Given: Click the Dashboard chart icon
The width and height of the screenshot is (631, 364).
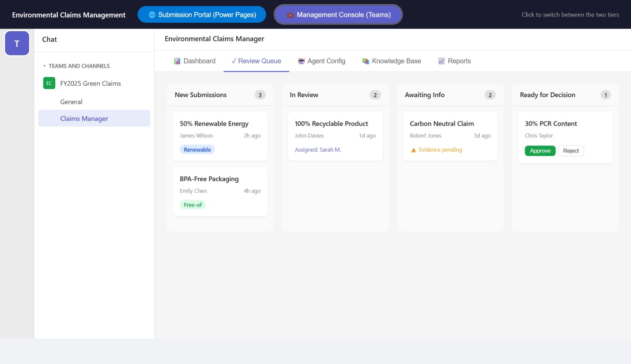Looking at the screenshot, I should (x=177, y=61).
